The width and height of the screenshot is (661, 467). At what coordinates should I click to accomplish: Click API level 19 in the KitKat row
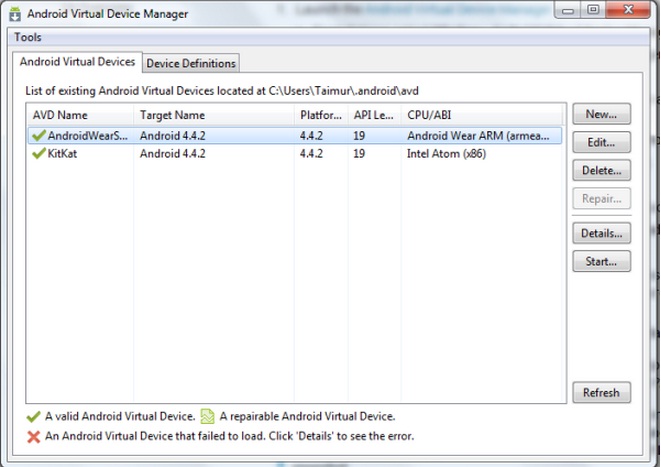pos(359,153)
